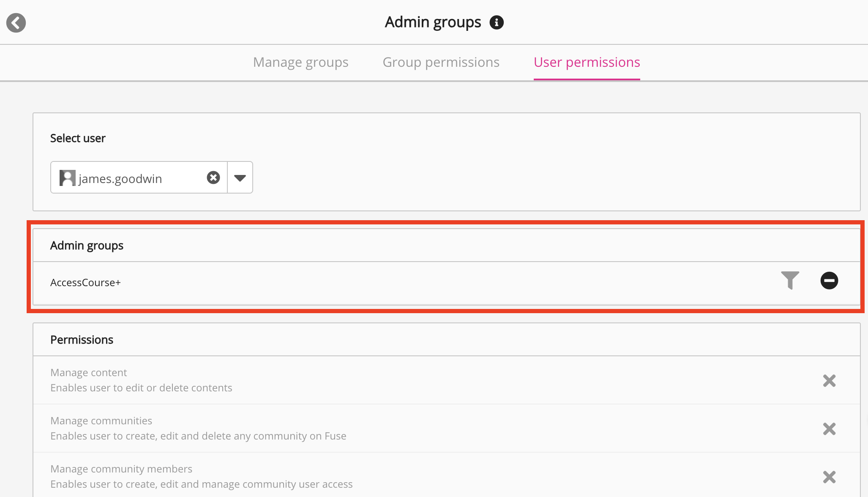Viewport: 868px width, 497px height.
Task: Select the User permissions tab
Action: (x=587, y=63)
